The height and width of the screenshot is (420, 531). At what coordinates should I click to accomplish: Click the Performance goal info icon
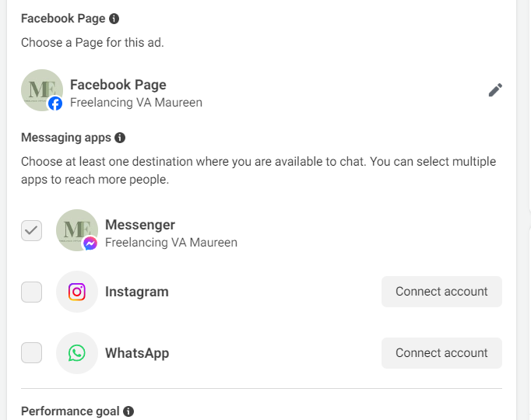[x=128, y=411]
